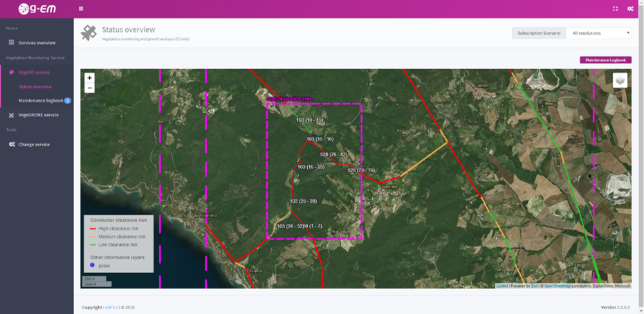
Task: Click the satellite Status overview icon
Action: (89, 33)
